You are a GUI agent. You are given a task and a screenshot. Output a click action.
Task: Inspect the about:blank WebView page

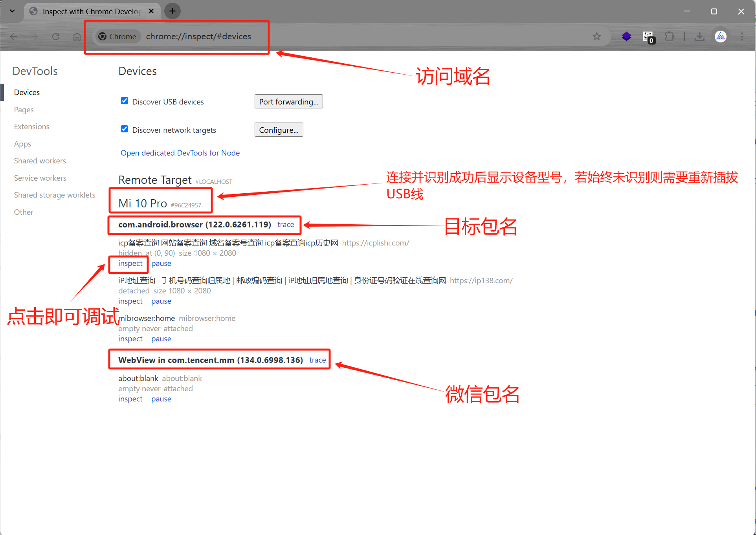pos(130,399)
